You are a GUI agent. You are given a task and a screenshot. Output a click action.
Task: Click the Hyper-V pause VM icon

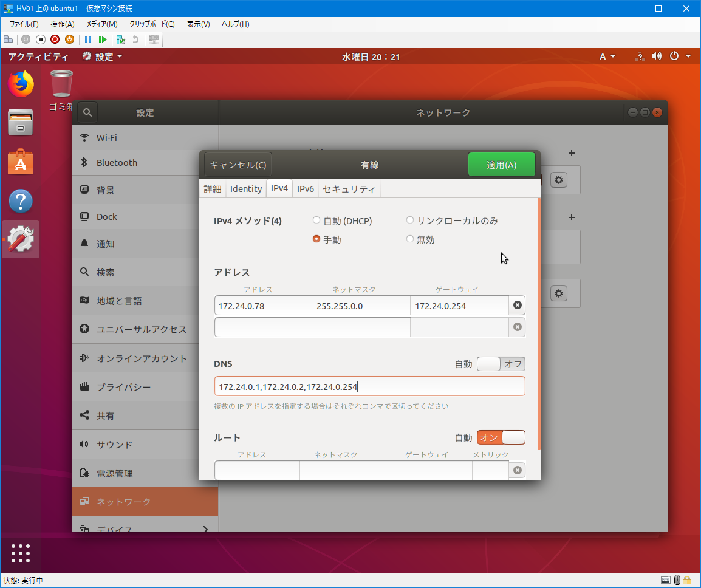[x=88, y=39]
